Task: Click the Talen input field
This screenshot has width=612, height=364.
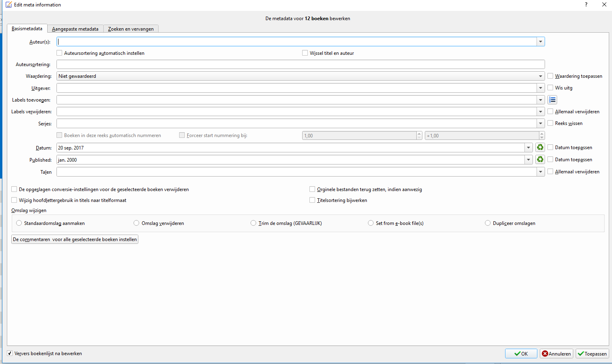Action: (x=297, y=172)
